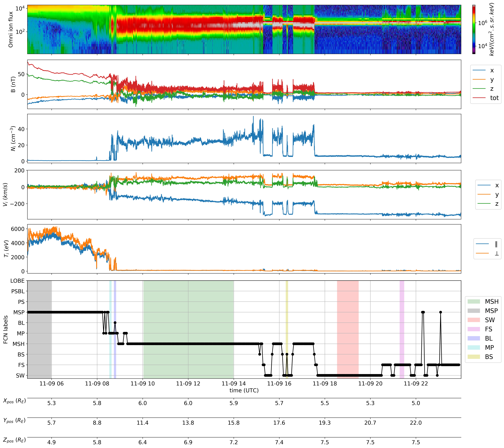The height and width of the screenshot is (448, 504).
Task: Click the gray MSP shaded interval in FCN panel
Action: coord(39,329)
